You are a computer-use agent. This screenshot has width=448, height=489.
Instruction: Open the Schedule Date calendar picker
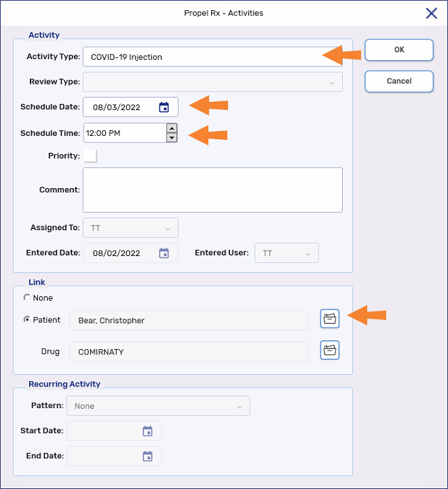click(164, 107)
